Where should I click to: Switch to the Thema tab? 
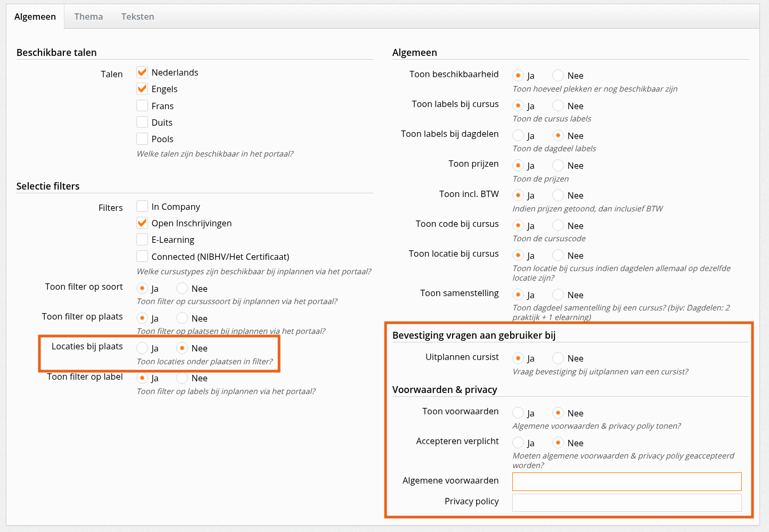click(x=88, y=17)
